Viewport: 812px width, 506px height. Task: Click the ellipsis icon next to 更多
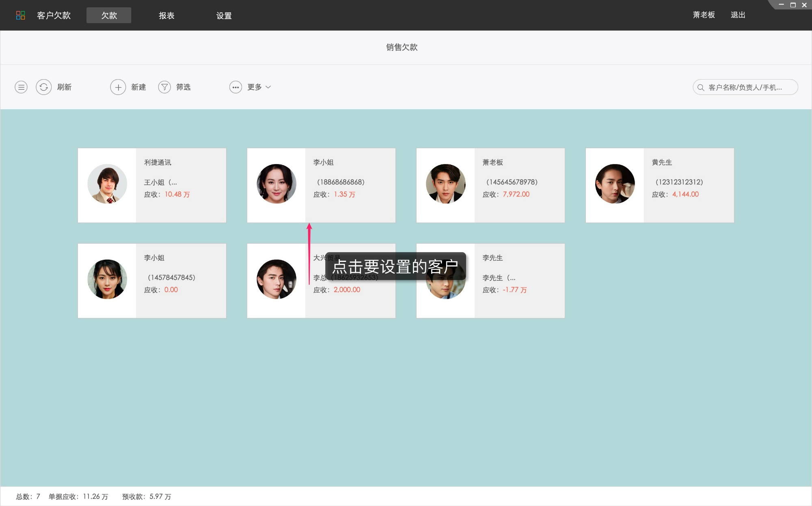[236, 87]
